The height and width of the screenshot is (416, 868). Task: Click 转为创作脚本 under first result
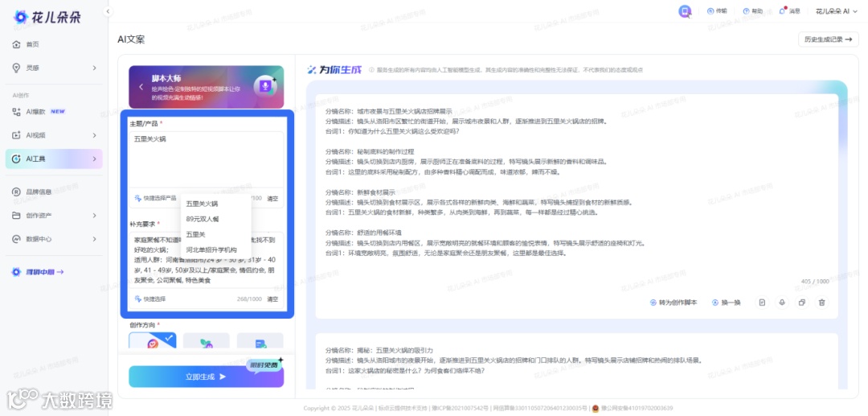tap(674, 303)
